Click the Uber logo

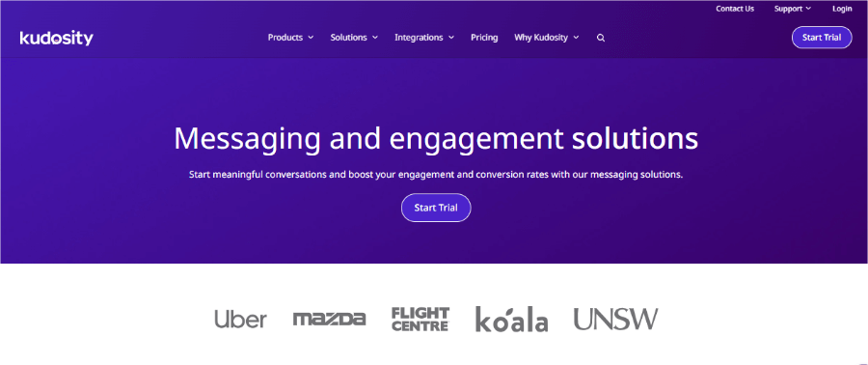[x=240, y=319]
